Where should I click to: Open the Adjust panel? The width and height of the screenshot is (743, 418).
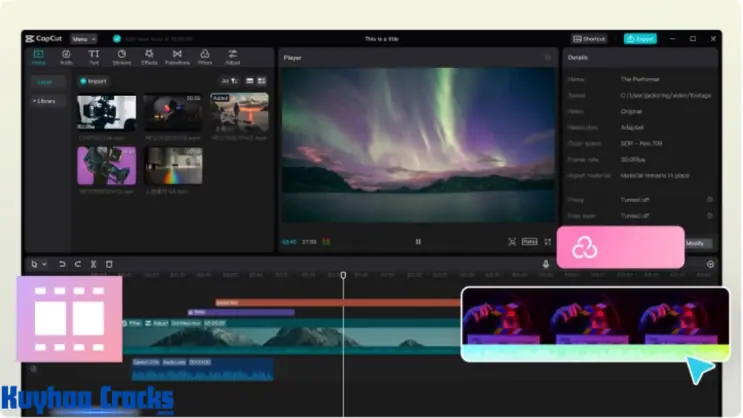[x=233, y=57]
